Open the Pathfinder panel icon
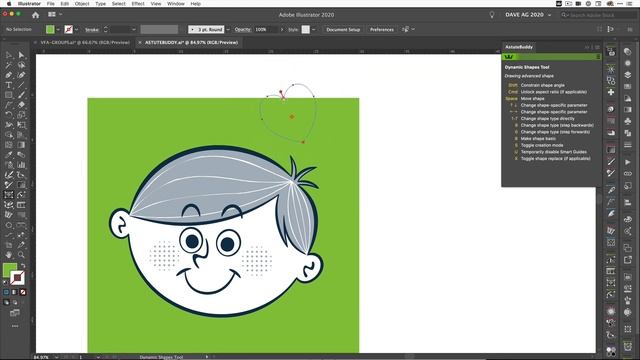The width and height of the screenshot is (640, 360). tap(628, 133)
